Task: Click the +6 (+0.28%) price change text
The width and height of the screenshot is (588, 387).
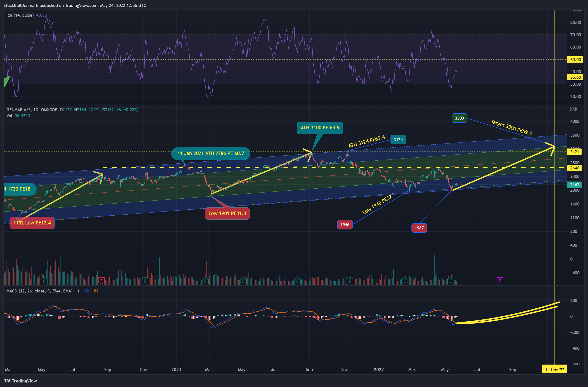Action: click(127, 110)
